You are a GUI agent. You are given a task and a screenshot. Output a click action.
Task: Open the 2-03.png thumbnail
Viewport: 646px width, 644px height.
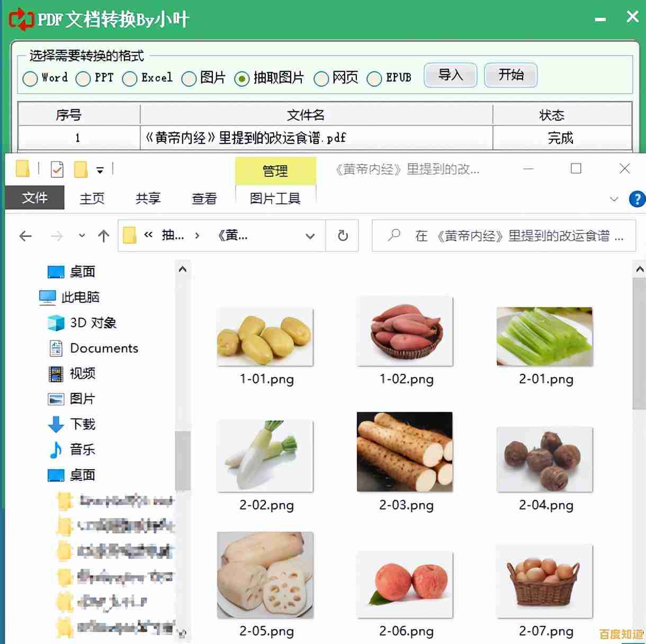tap(405, 453)
